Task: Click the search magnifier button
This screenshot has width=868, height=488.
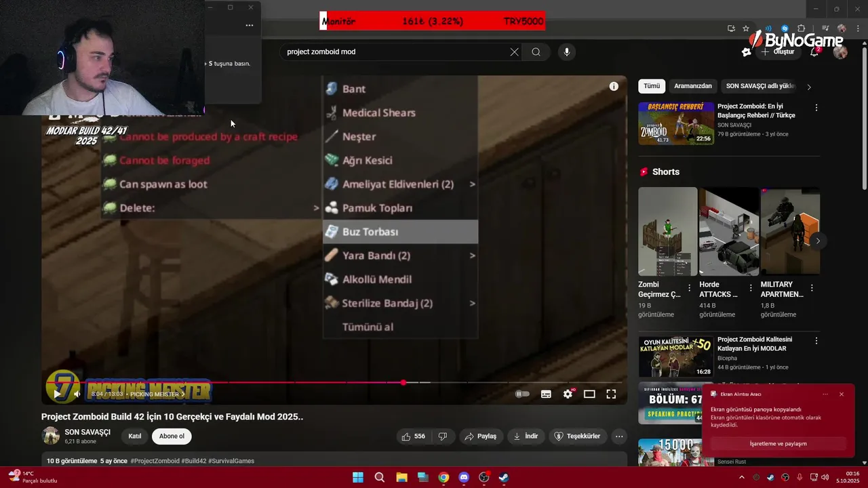Action: click(536, 52)
